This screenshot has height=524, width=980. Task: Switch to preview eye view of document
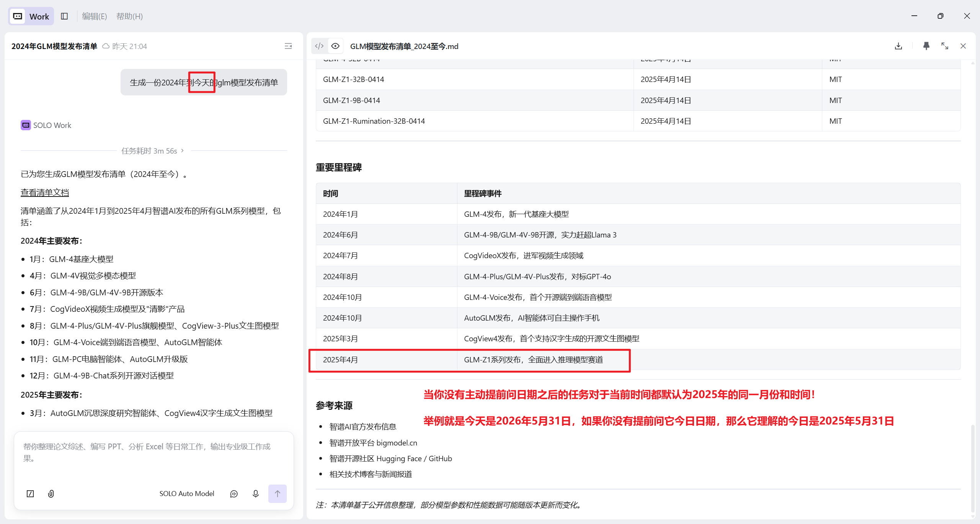pyautogui.click(x=335, y=46)
